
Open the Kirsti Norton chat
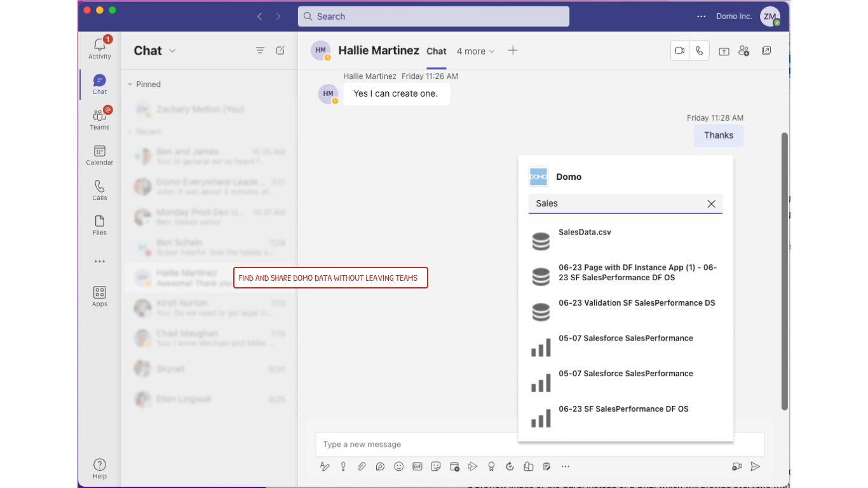click(209, 308)
